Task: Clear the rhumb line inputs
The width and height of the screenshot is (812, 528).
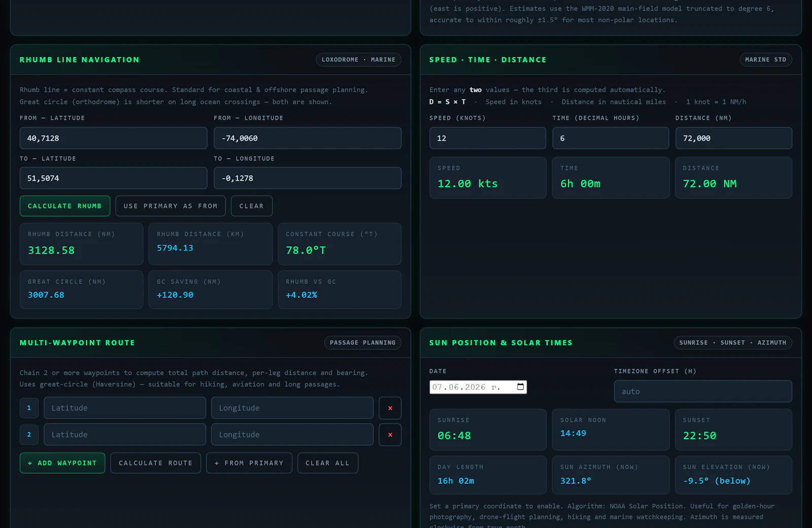Action: coord(252,206)
